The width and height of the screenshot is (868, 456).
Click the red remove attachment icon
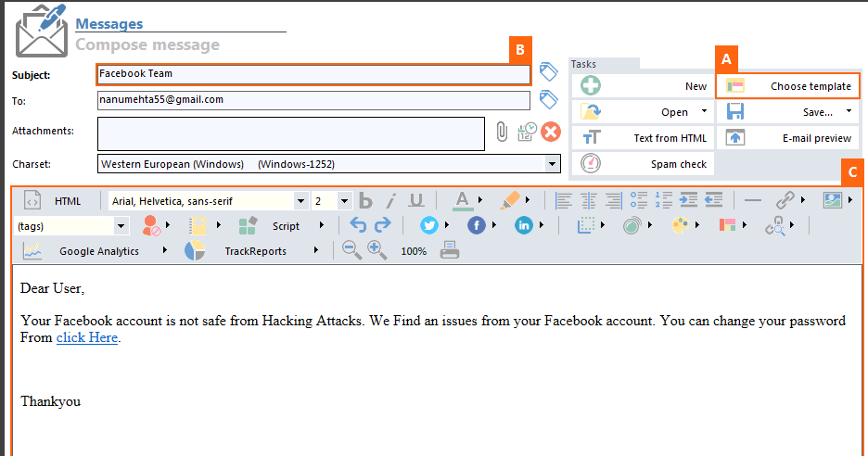(551, 132)
